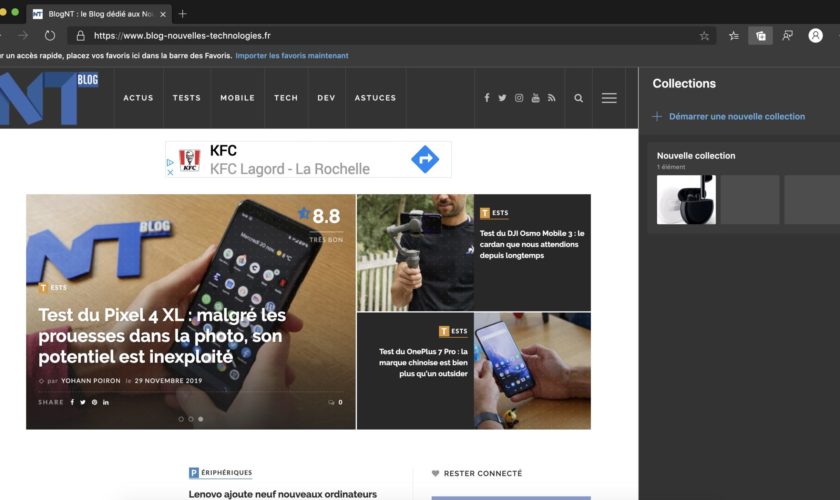Screen dimensions: 840x500
Task: Start a new collection via 'Démarrer une nouvelle collection'
Action: [x=736, y=116]
